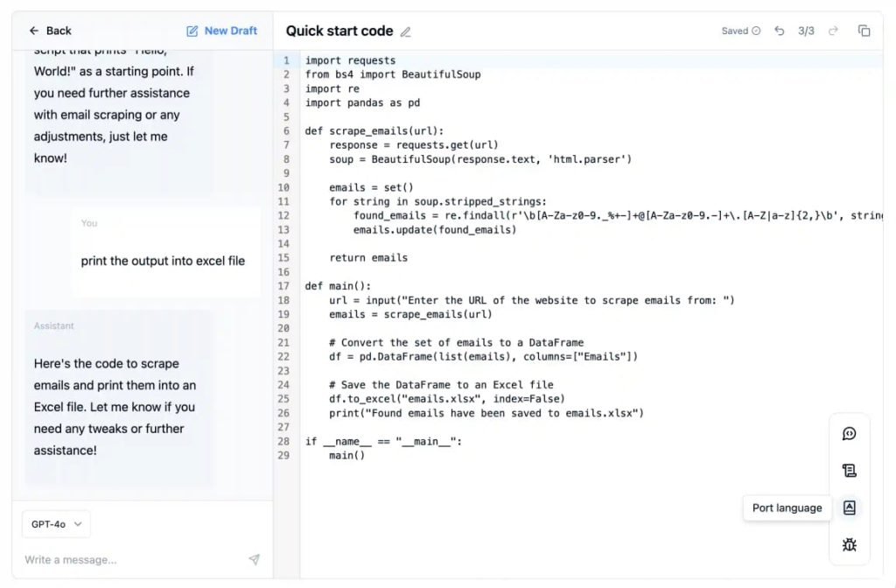Image resolution: width=896 pixels, height=588 pixels.
Task: Click the undo version arrow
Action: 780,31
